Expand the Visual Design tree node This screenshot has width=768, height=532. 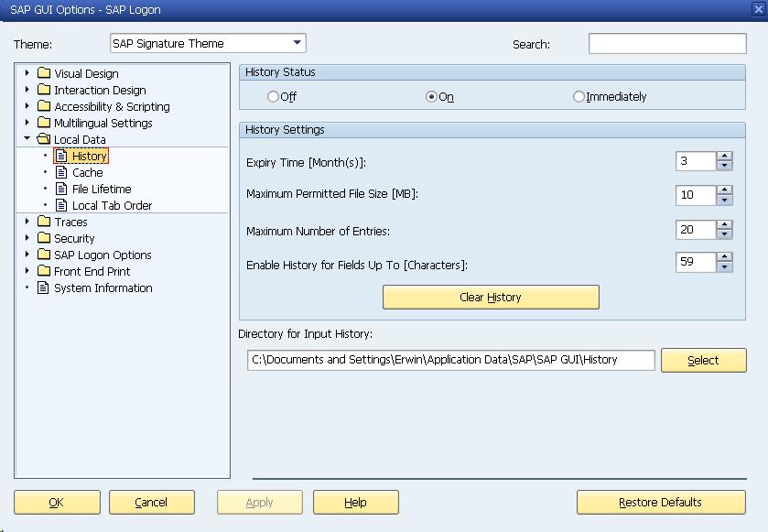[x=27, y=73]
